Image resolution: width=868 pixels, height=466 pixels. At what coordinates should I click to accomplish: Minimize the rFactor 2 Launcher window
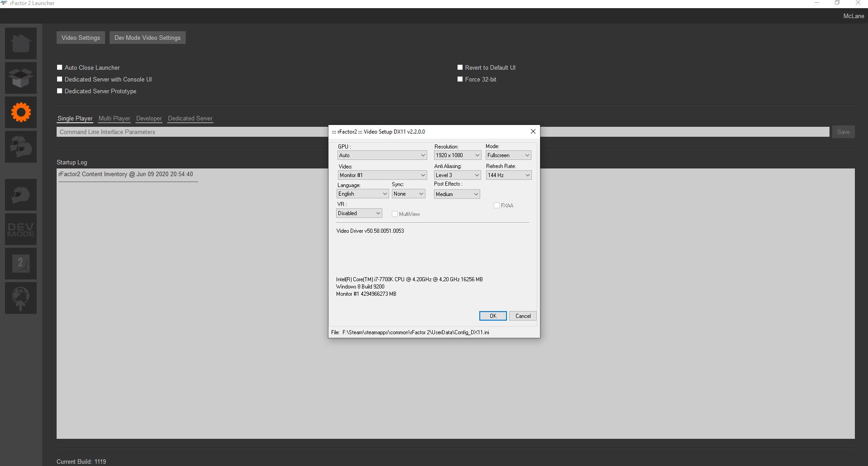[x=817, y=3]
